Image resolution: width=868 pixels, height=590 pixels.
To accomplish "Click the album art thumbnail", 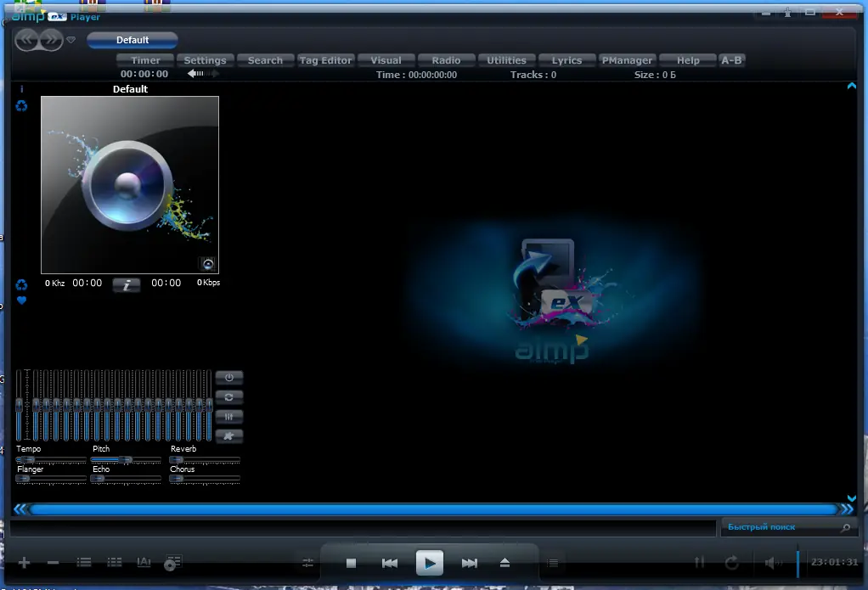I will point(130,185).
